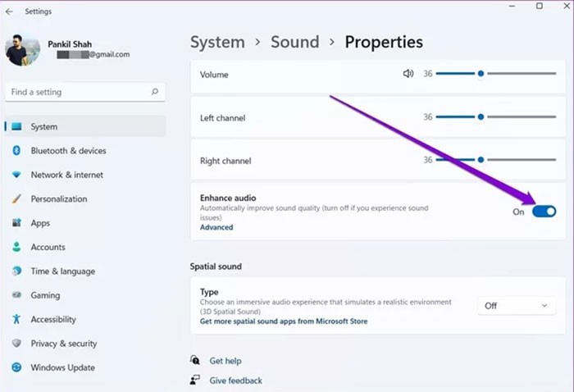The height and width of the screenshot is (392, 574).
Task: Click the Volume slider handle
Action: point(481,74)
